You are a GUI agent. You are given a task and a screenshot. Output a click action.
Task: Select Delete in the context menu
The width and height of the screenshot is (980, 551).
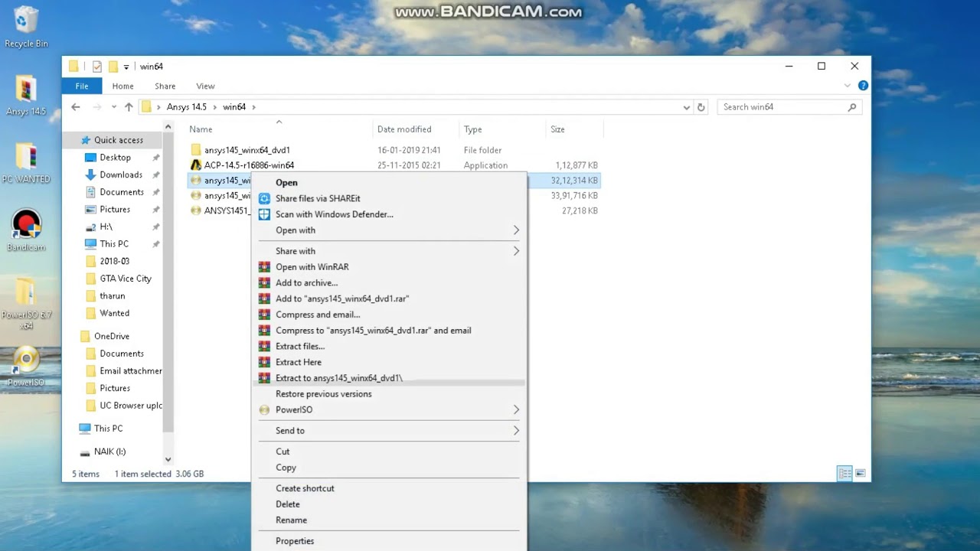pyautogui.click(x=288, y=504)
